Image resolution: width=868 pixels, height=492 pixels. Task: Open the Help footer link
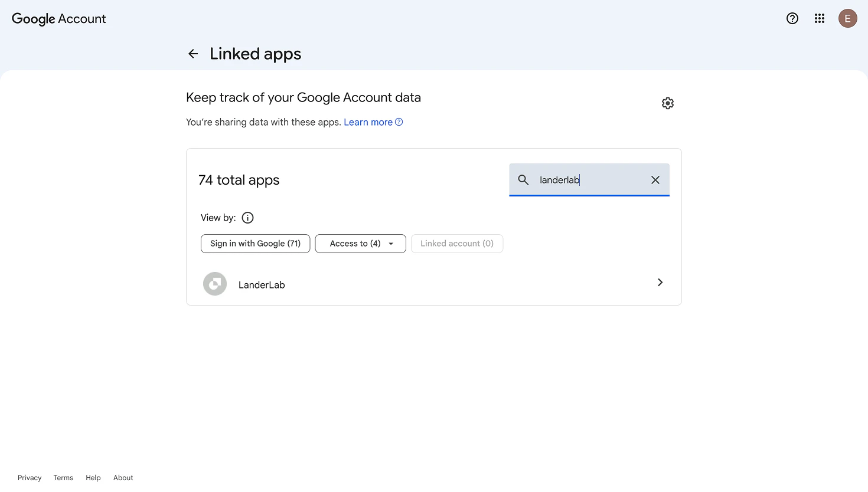[x=93, y=478]
